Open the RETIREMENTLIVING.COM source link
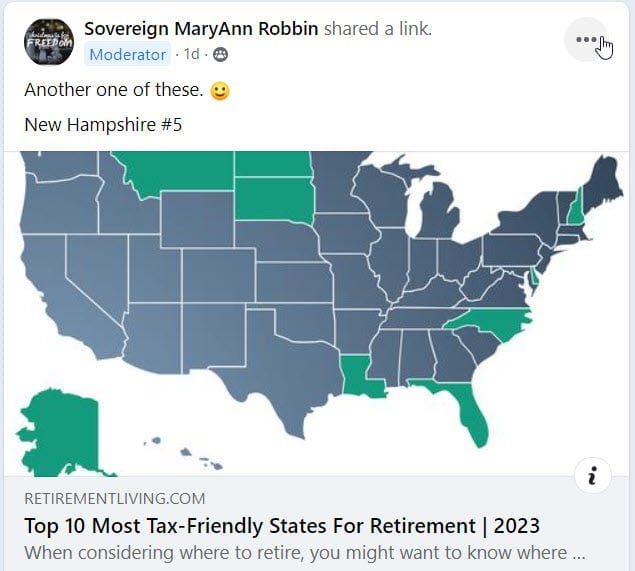 pyautogui.click(x=115, y=499)
